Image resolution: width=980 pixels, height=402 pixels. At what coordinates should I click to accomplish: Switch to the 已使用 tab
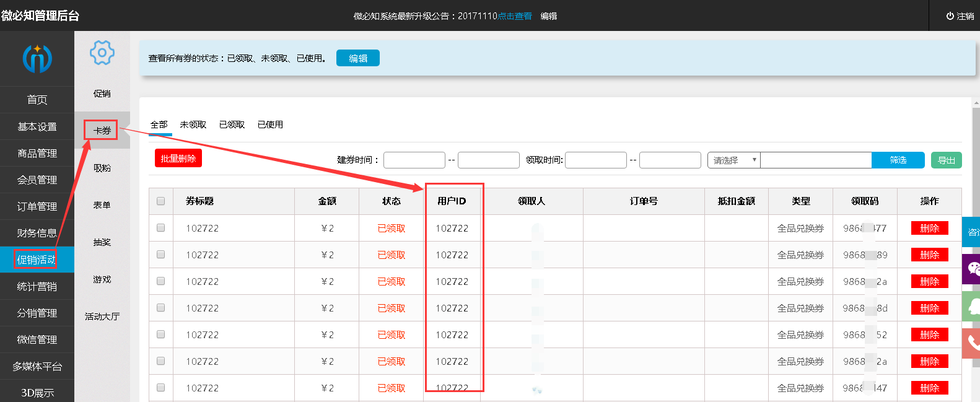pos(270,125)
